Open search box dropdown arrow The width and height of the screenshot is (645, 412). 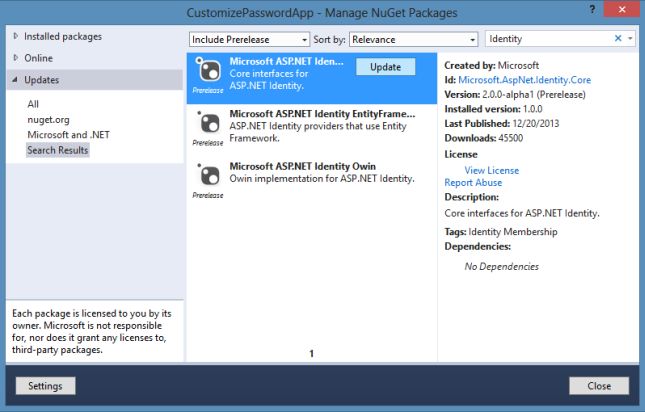630,39
